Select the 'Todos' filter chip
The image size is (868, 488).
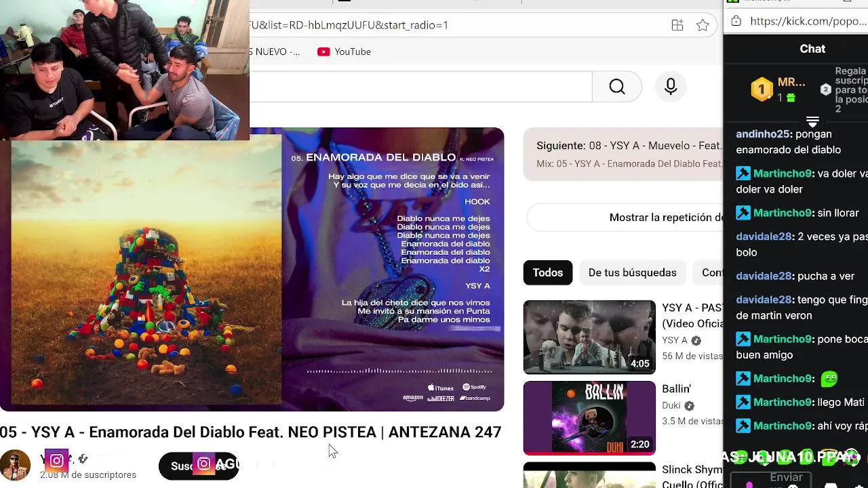[x=548, y=272]
